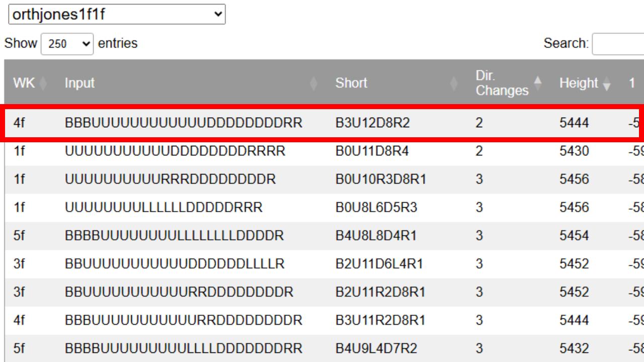Click the sort arrows in Input column header
The image size is (644, 362).
click(x=314, y=83)
